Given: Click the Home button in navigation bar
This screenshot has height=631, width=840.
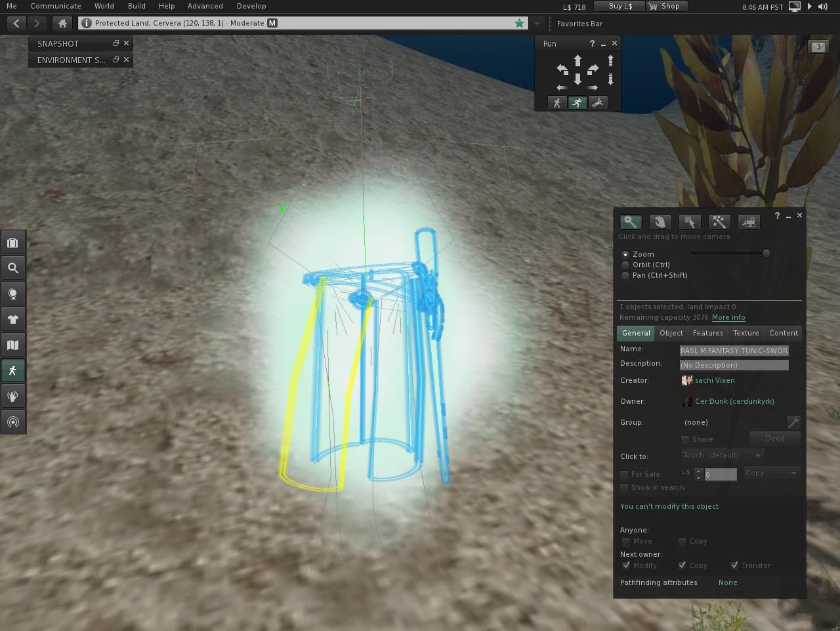Looking at the screenshot, I should pos(62,23).
